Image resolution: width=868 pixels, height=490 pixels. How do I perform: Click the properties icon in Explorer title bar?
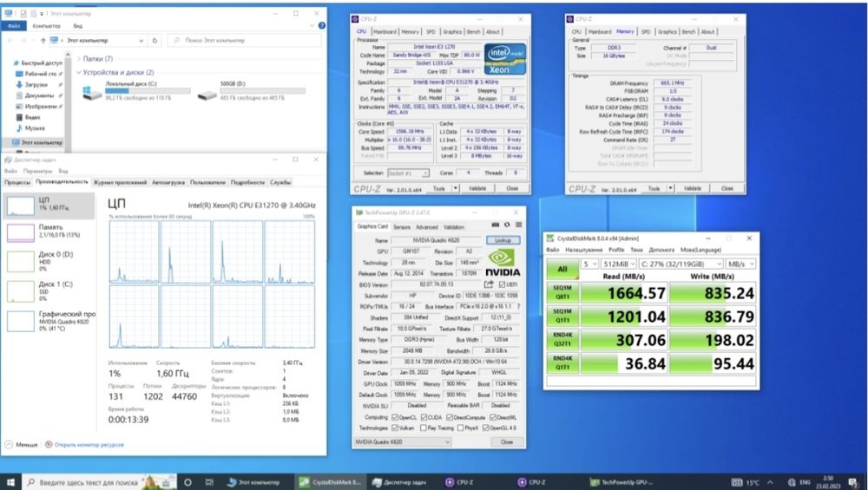click(23, 13)
